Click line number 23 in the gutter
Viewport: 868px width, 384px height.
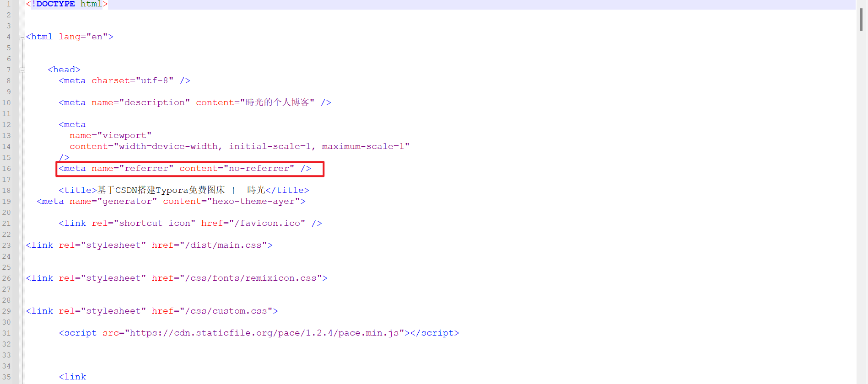6,245
